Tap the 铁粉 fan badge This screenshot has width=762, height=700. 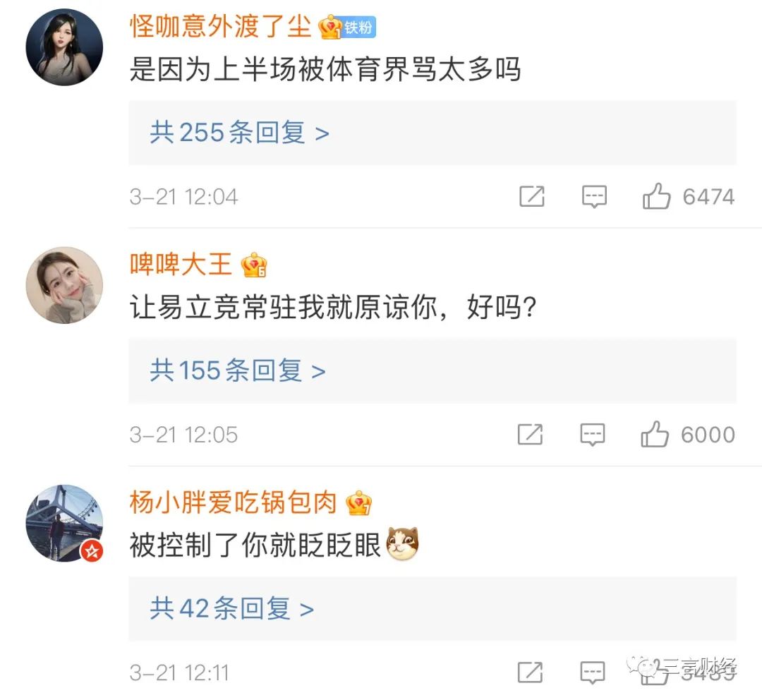(359, 28)
